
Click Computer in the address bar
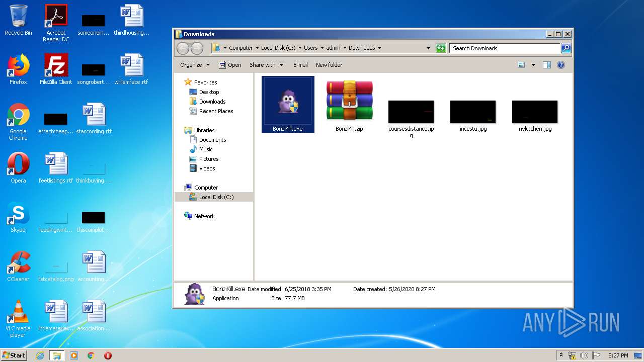pos(241,48)
